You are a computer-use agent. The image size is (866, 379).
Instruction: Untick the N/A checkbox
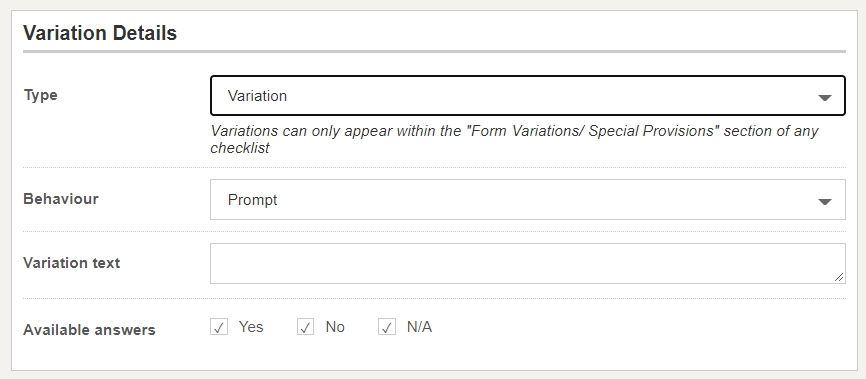[x=387, y=327]
